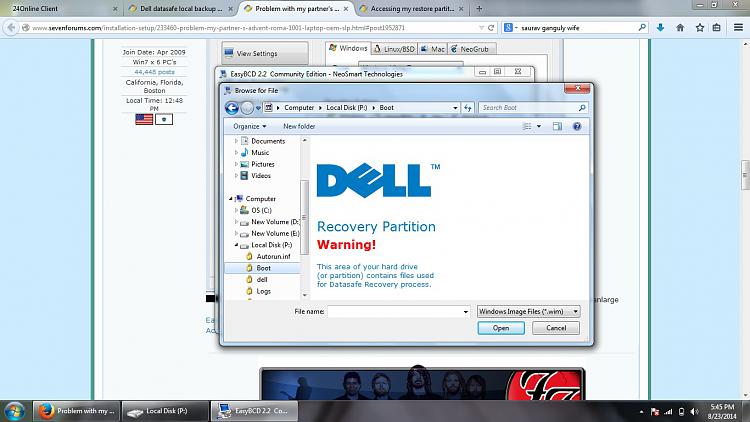
Task: Select New Volume (D:) drive
Action: tap(275, 222)
